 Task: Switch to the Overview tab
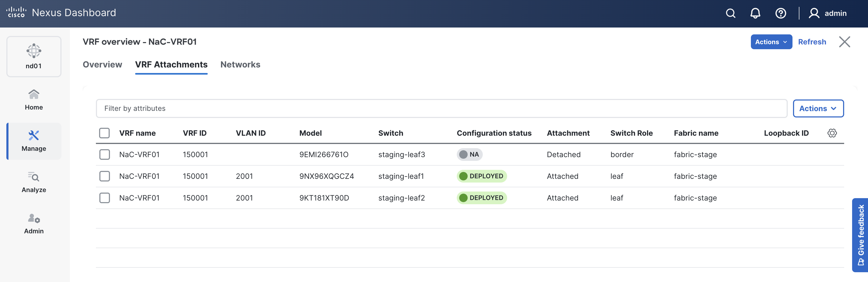tap(103, 64)
